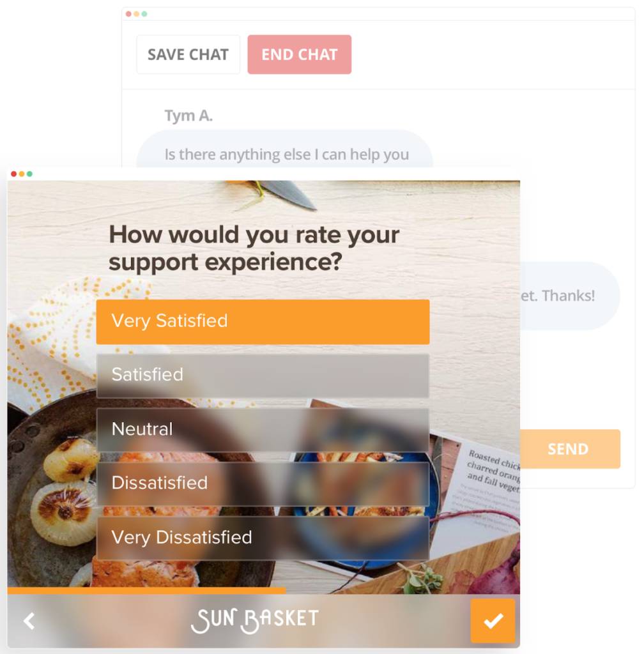Click the red dot on survey window
644x654 pixels.
pyautogui.click(x=14, y=174)
